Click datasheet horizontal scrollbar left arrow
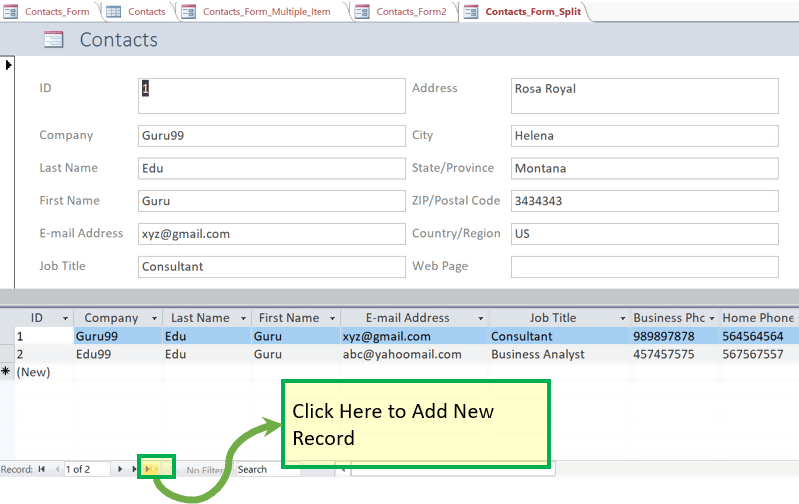Viewport: 799px width, 504px height. (343, 469)
